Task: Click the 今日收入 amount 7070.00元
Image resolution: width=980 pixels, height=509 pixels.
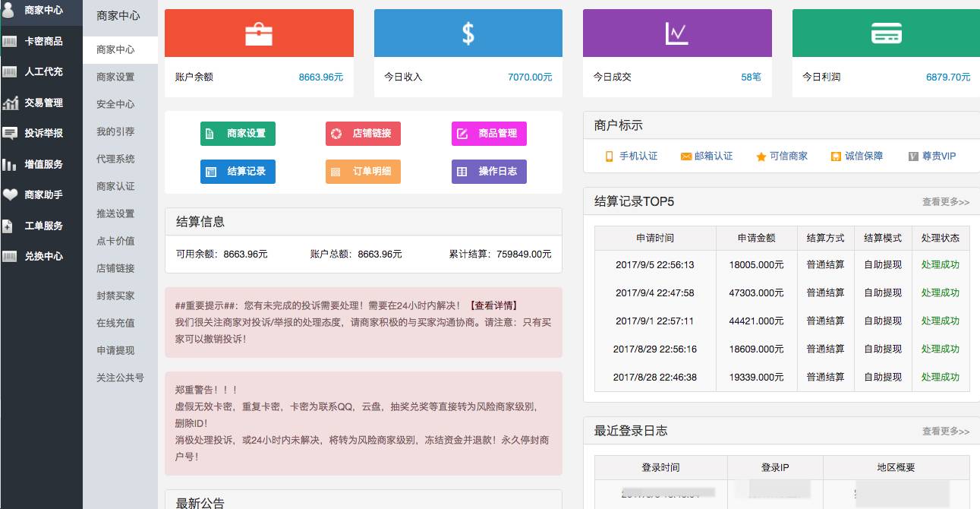Action: (530, 77)
